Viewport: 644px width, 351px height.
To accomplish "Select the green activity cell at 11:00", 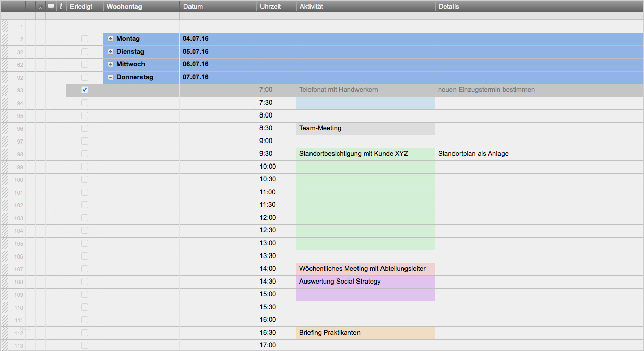I will (366, 192).
